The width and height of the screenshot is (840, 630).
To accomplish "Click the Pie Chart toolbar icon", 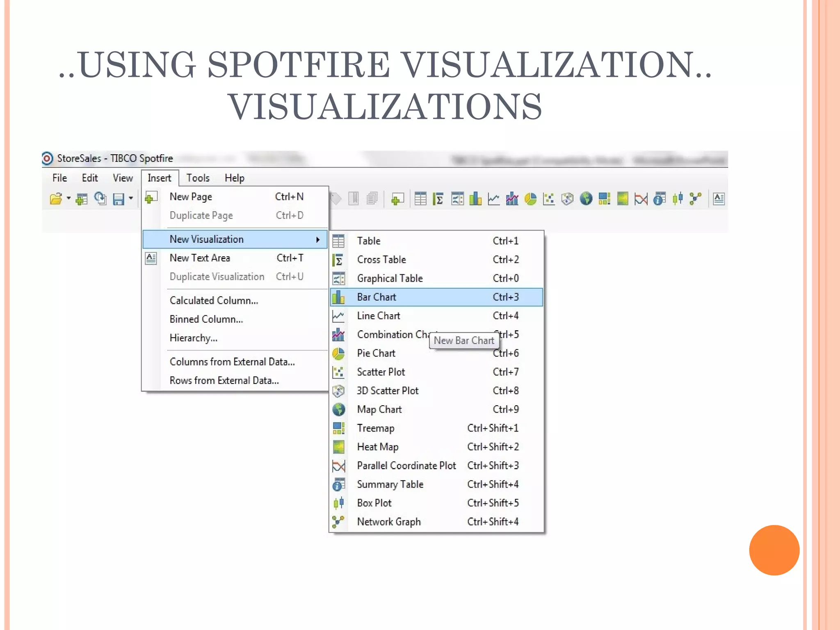I will click(x=531, y=199).
